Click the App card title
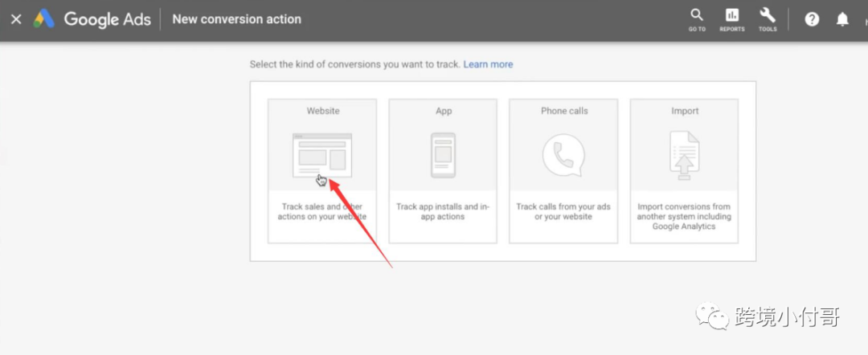This screenshot has width=868, height=355. tap(444, 111)
